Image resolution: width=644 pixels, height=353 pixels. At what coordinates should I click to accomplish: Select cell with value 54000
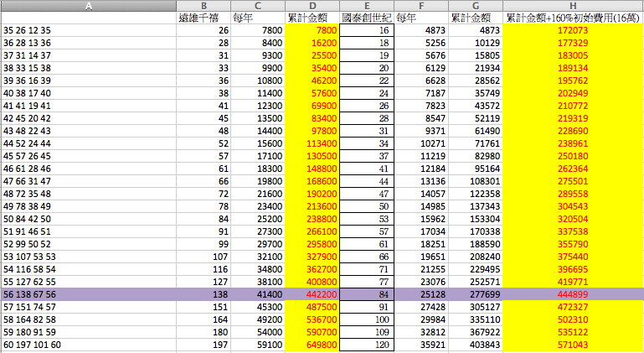click(x=258, y=332)
